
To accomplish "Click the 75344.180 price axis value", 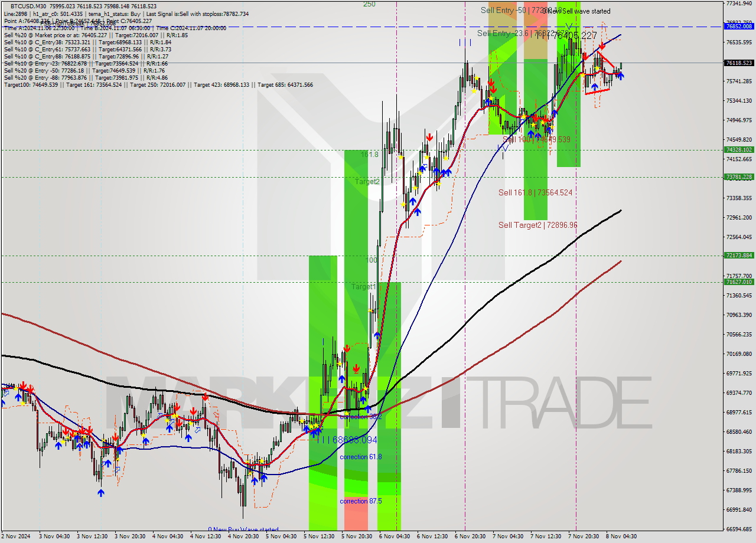I will click(x=739, y=101).
